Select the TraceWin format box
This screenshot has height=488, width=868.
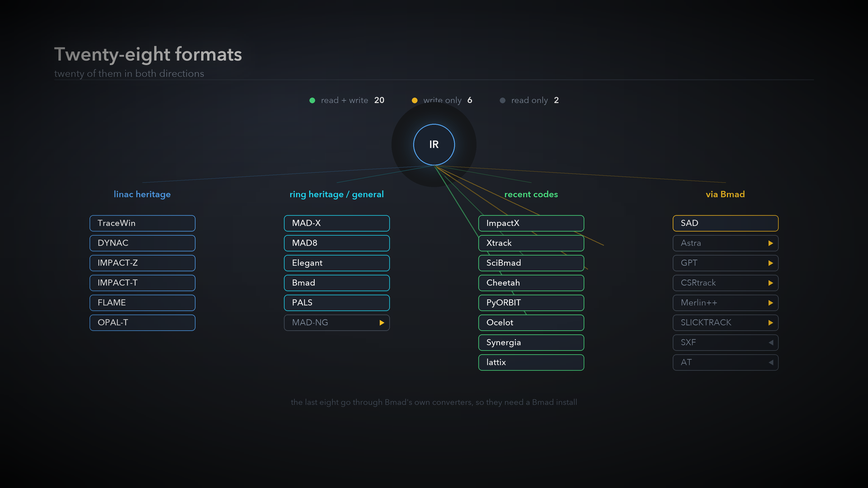pos(142,223)
